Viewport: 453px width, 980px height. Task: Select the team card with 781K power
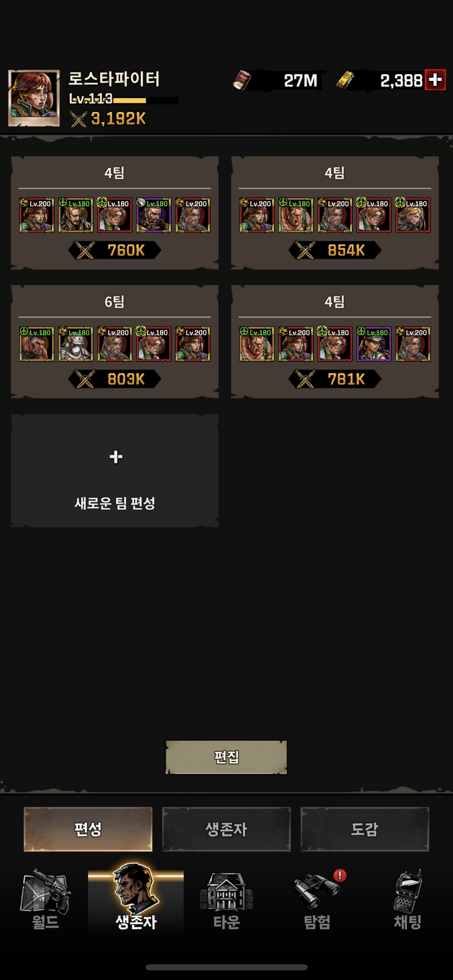pyautogui.click(x=335, y=342)
